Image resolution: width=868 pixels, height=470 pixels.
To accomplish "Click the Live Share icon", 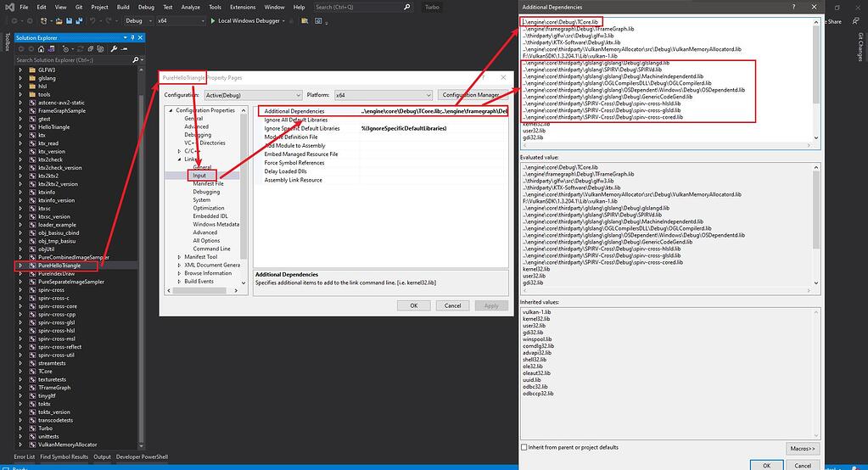I will pyautogui.click(x=856, y=21).
